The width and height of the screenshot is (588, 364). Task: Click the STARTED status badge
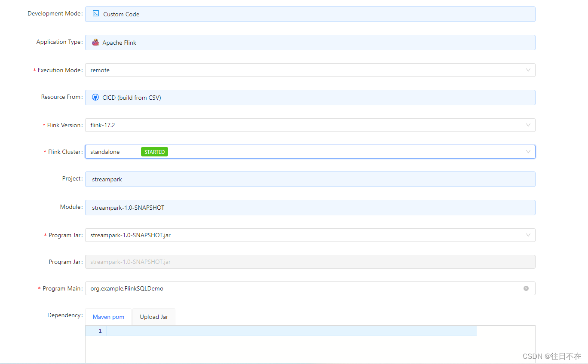click(x=154, y=152)
